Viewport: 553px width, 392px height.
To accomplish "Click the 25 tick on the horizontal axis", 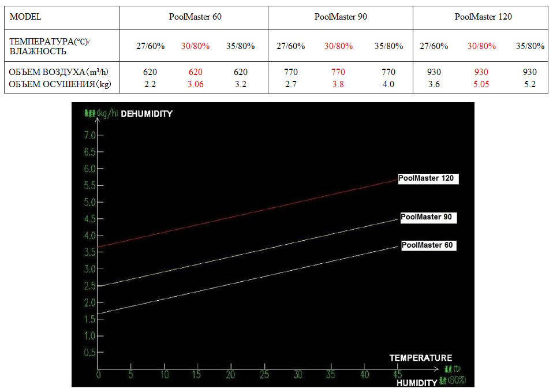I will [x=264, y=375].
